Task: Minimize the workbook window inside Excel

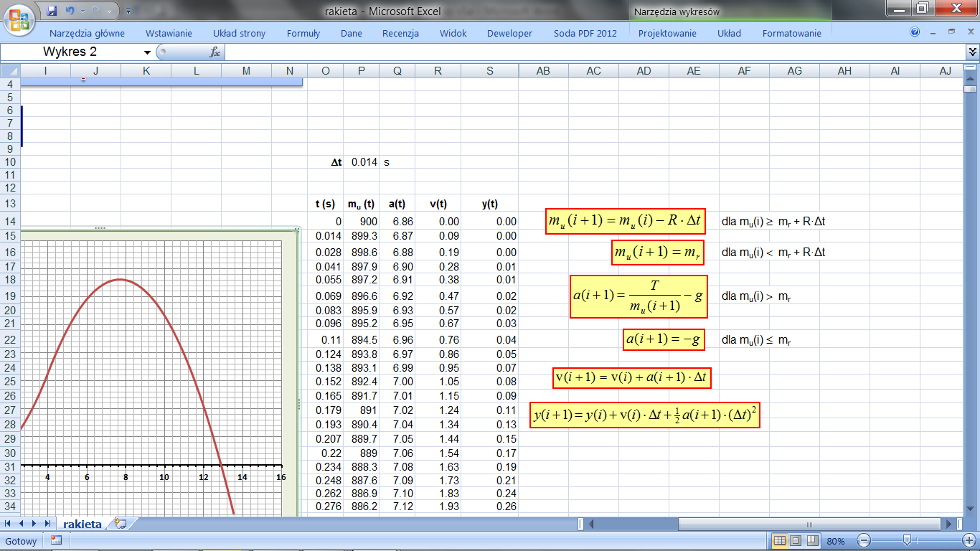Action: pyautogui.click(x=932, y=32)
